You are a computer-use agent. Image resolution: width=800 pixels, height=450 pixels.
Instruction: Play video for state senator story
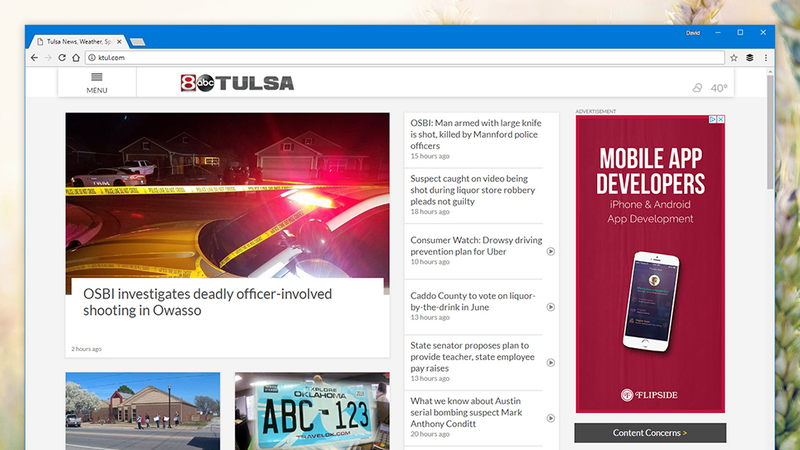click(551, 363)
